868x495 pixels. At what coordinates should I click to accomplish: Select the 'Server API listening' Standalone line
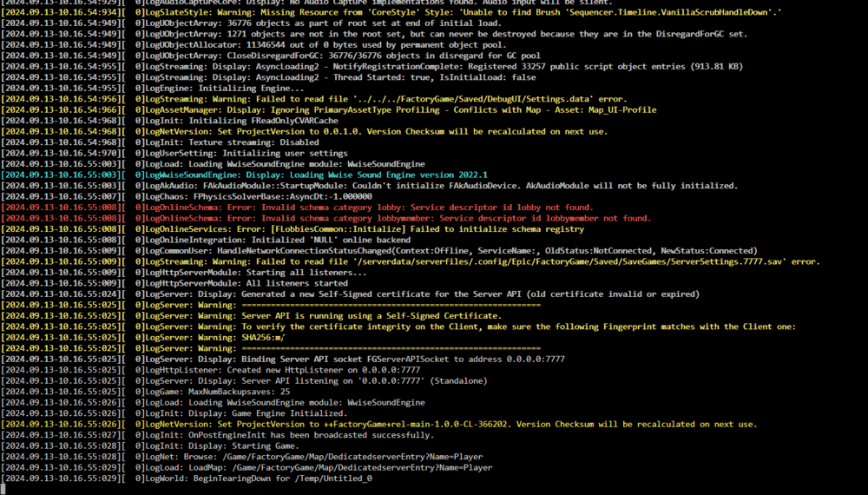point(244,381)
